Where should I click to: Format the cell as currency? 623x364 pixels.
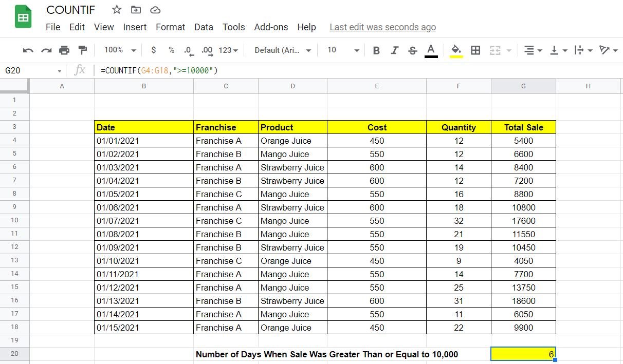click(154, 50)
